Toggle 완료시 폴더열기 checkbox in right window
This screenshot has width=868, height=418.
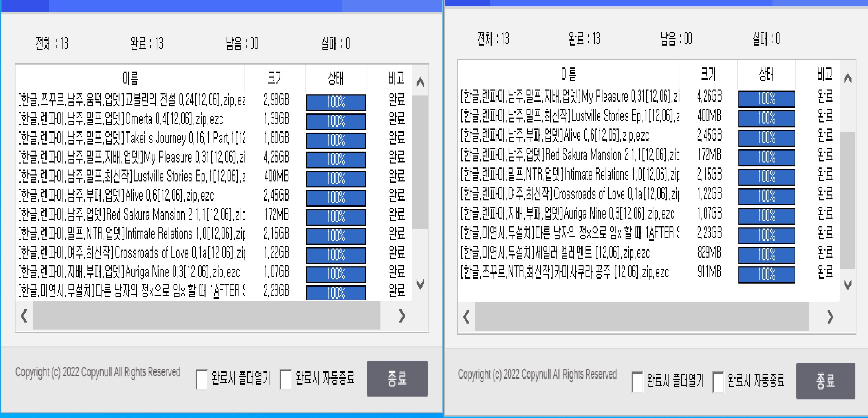[637, 382]
